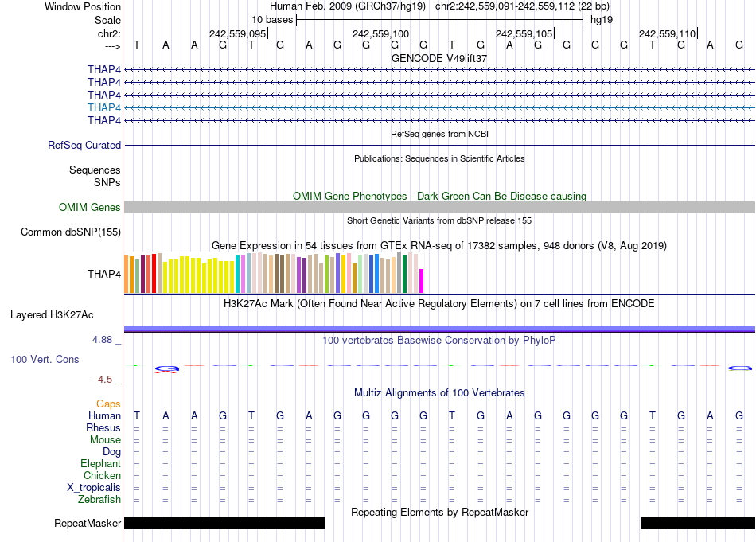This screenshot has height=542, width=756.
Task: Open the 100 vertebrates PhyloP conservation title
Action: [x=439, y=341]
